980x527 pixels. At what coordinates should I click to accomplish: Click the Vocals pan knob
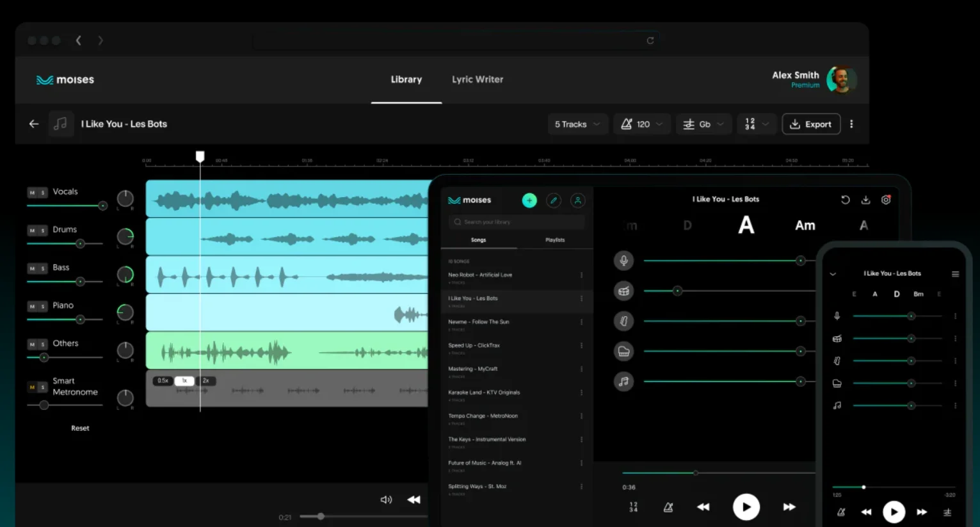click(x=125, y=199)
